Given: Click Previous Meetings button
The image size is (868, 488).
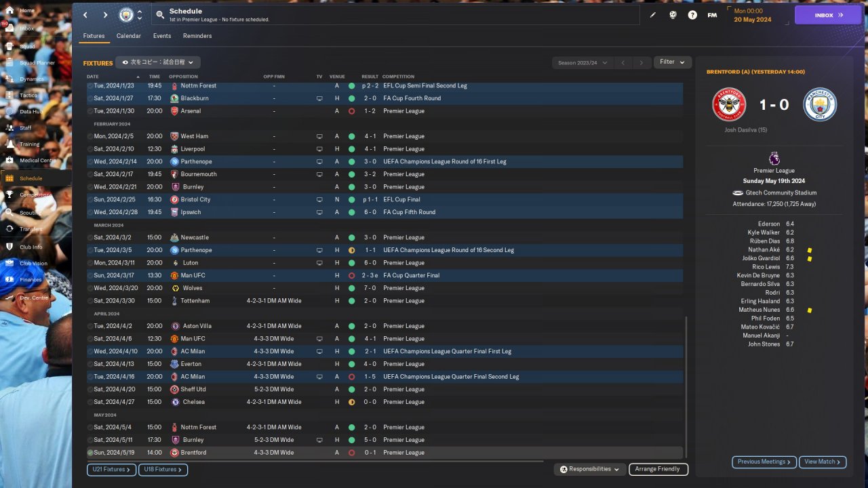Looking at the screenshot, I should pos(764,462).
